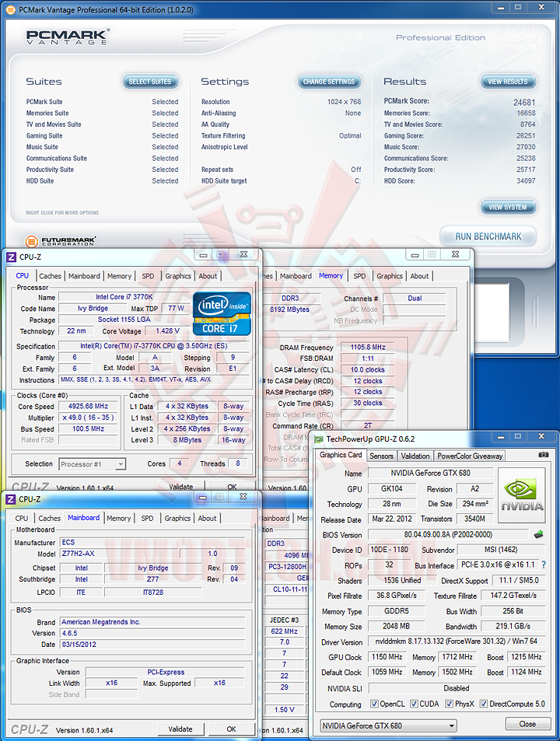Click the Productivity Score 25717 value
This screenshot has height=741, width=560.
[526, 170]
